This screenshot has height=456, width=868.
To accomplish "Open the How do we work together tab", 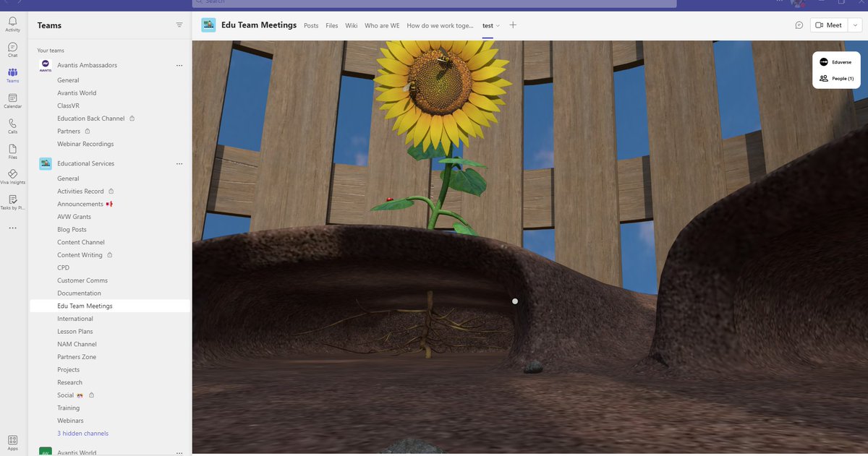I will 441,25.
